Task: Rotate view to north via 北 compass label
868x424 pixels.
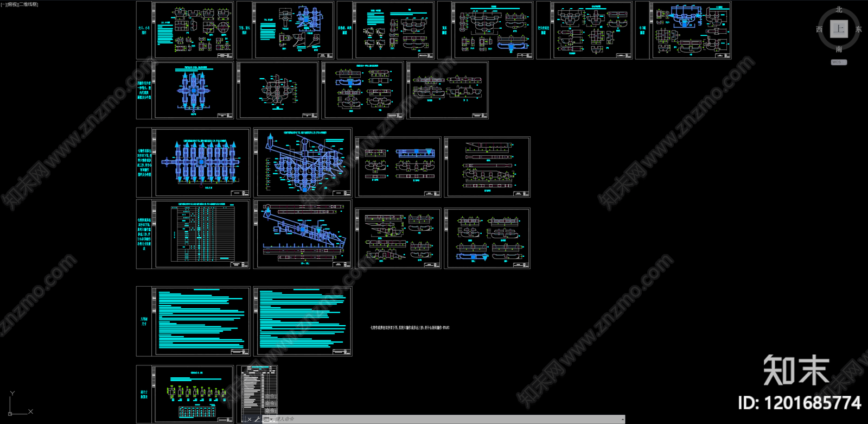Action: (839, 10)
